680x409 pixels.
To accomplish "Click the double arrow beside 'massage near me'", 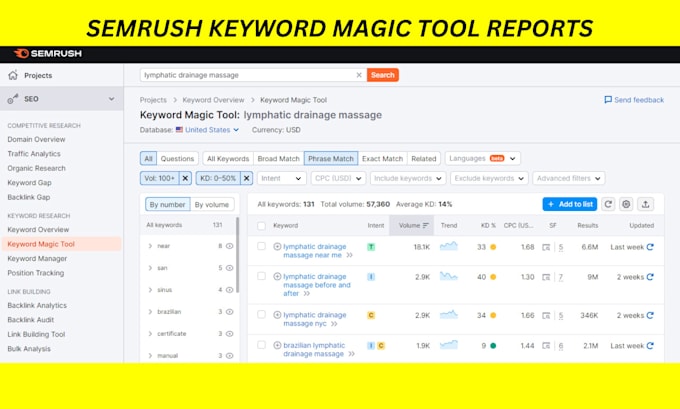I will 350,255.
